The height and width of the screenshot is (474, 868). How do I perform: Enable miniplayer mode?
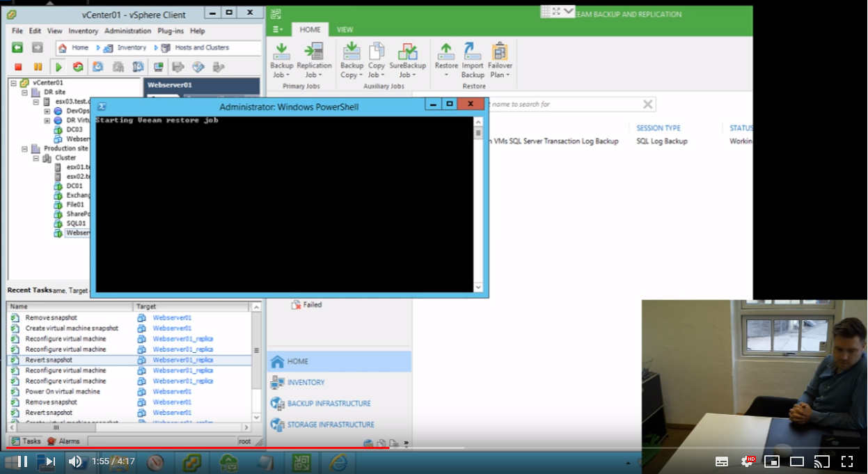pyautogui.click(x=772, y=461)
